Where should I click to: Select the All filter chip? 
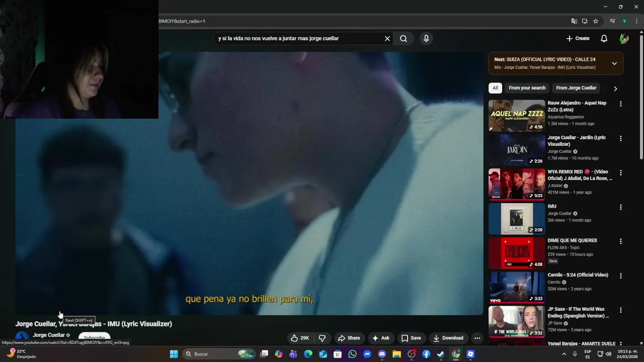tap(495, 88)
